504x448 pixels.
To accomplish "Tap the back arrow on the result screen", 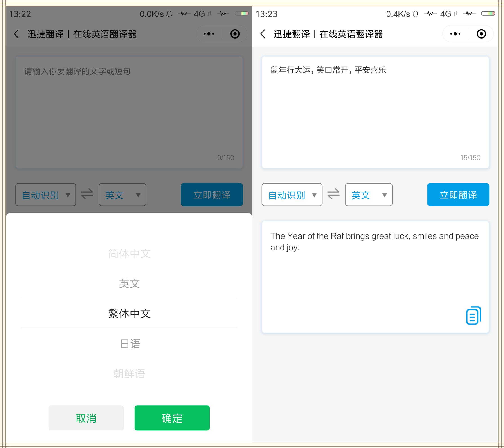I will coord(263,34).
